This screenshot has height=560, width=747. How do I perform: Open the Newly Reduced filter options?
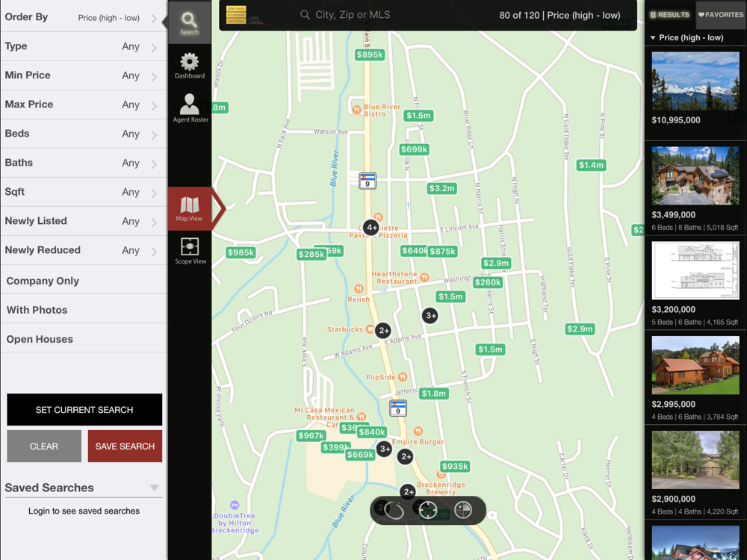pos(84,250)
